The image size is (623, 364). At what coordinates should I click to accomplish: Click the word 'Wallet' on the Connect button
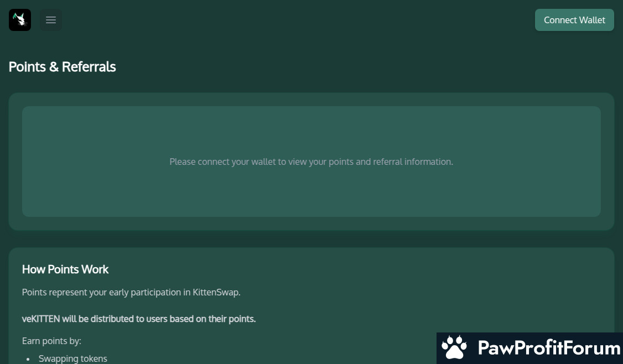591,20
